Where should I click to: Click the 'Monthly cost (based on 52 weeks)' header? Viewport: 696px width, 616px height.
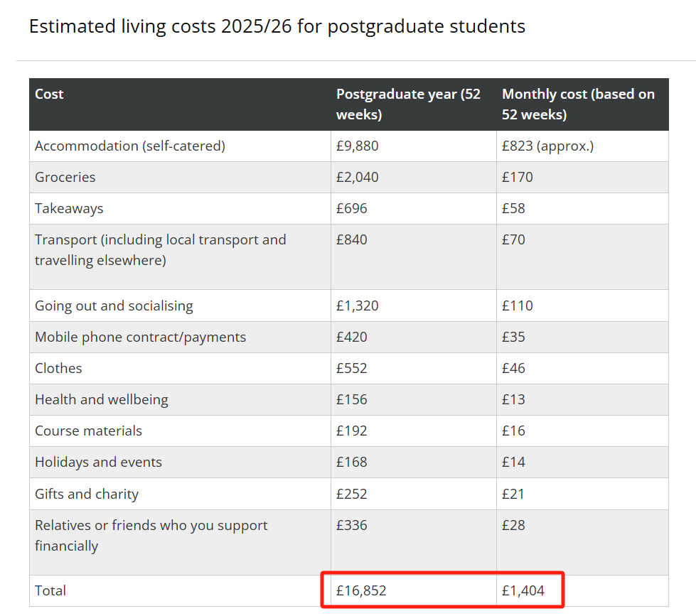pyautogui.click(x=578, y=104)
